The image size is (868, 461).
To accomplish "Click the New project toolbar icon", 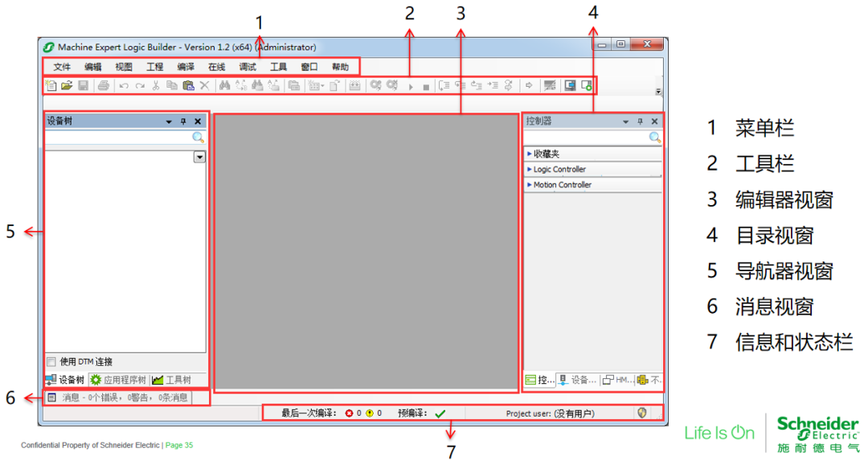I will tap(51, 85).
